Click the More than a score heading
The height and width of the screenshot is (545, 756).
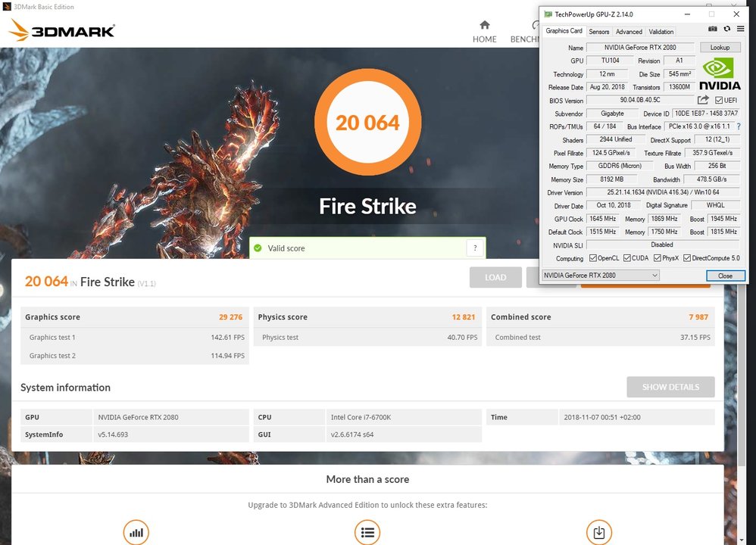367,479
